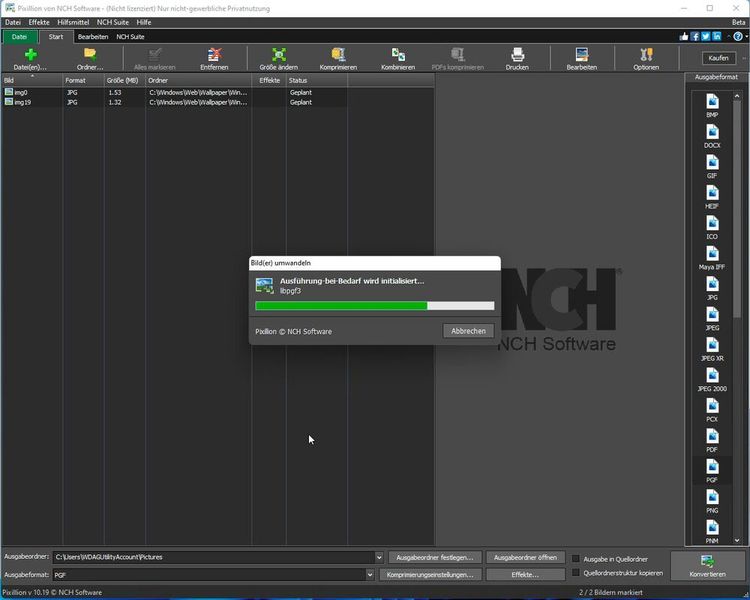The height and width of the screenshot is (600, 750).
Task: Select PNG output format
Action: click(x=712, y=501)
